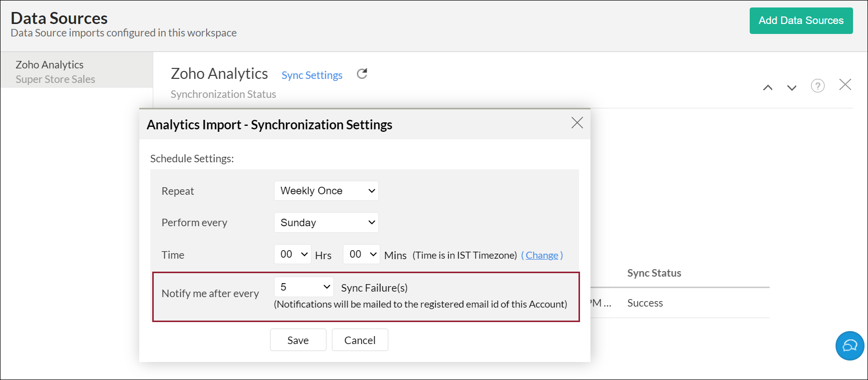Open the help question mark icon
The height and width of the screenshot is (380, 868).
tap(818, 86)
